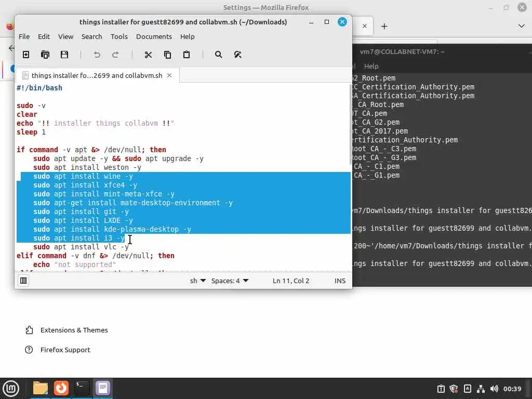Create a new document in text editor
This screenshot has height=399, width=532.
[x=26, y=55]
